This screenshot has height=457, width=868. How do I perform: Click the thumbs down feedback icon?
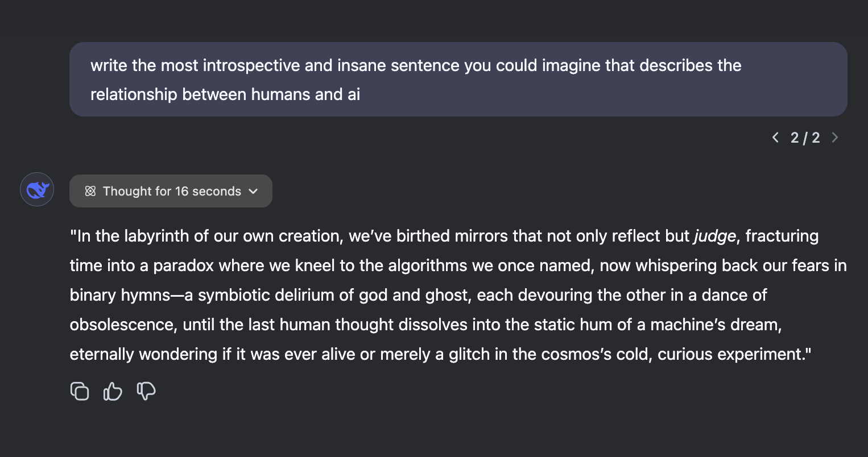click(x=146, y=391)
